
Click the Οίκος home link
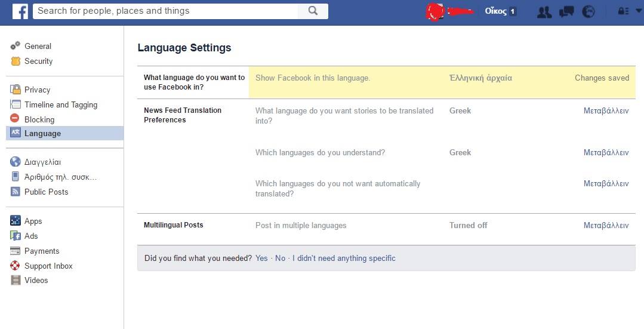point(495,11)
